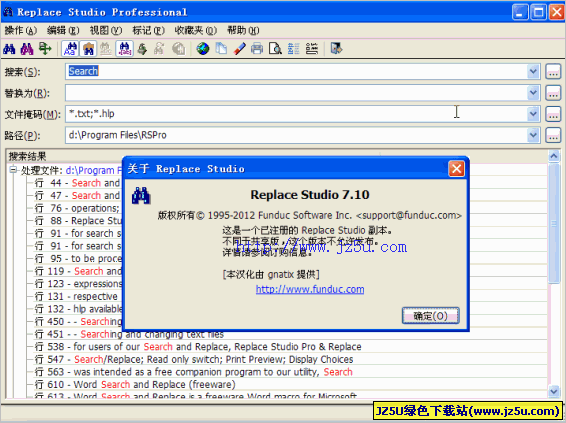Screen dimensions: 566x423
Task: Click the printer icon to print
Action: (257, 48)
